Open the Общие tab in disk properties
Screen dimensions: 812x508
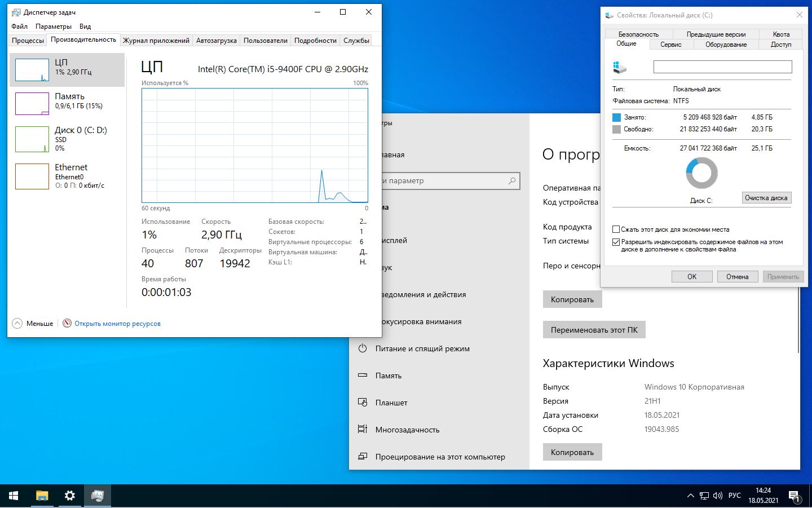[x=626, y=43]
